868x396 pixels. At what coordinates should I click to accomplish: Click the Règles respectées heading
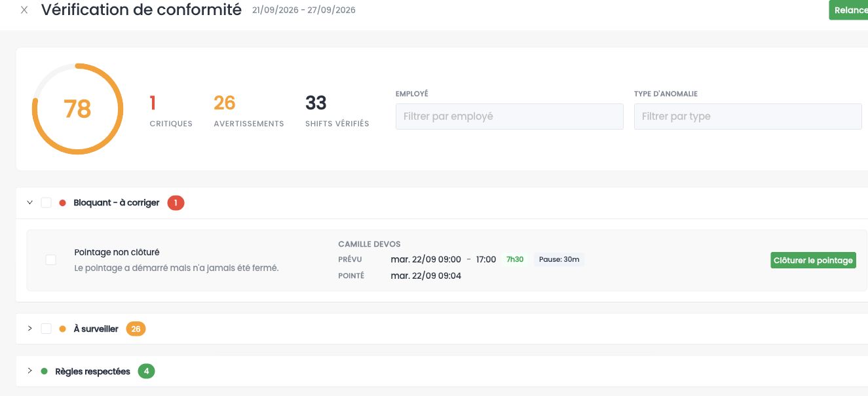click(93, 371)
